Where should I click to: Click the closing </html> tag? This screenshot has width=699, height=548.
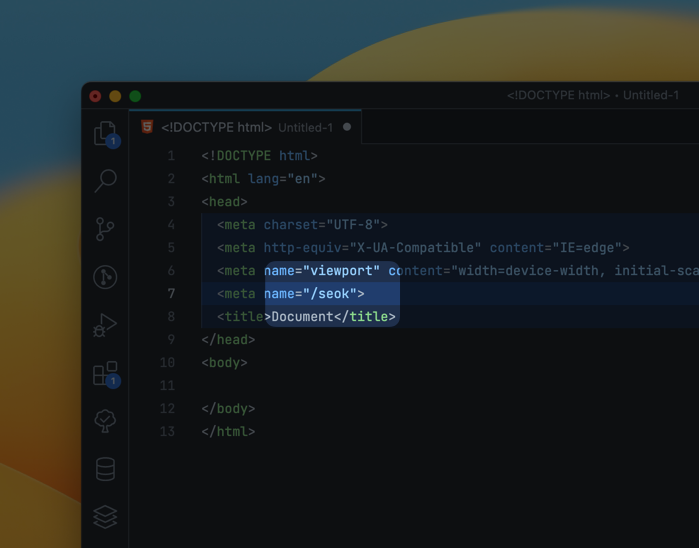[228, 432]
